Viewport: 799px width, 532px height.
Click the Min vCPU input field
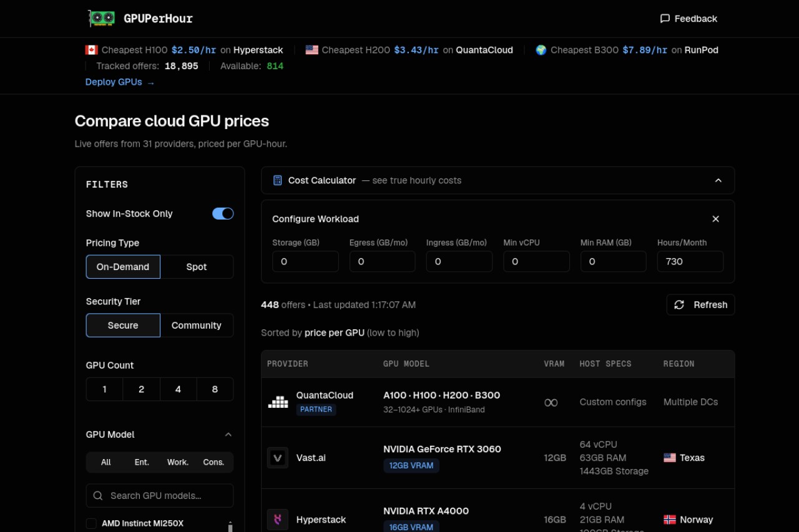536,261
